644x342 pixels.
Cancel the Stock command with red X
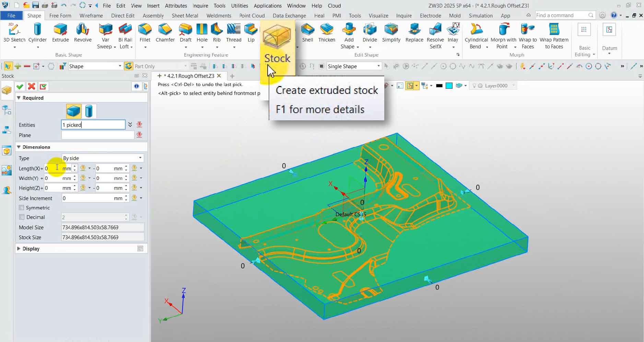(32, 86)
